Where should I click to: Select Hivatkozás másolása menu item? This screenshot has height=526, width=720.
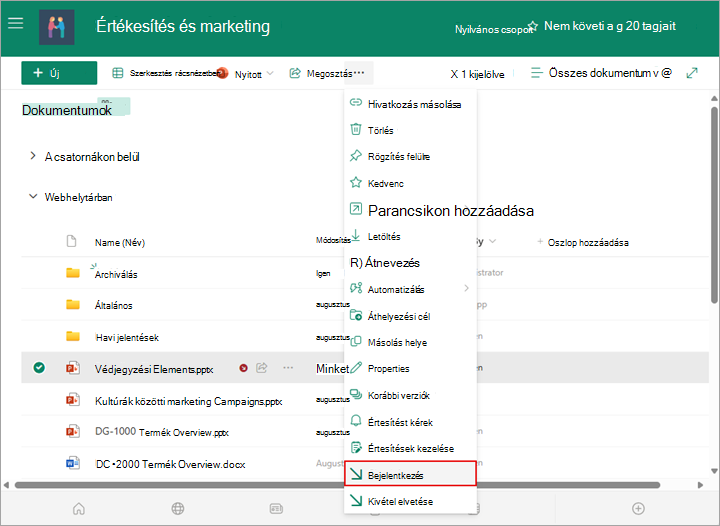[x=410, y=104]
